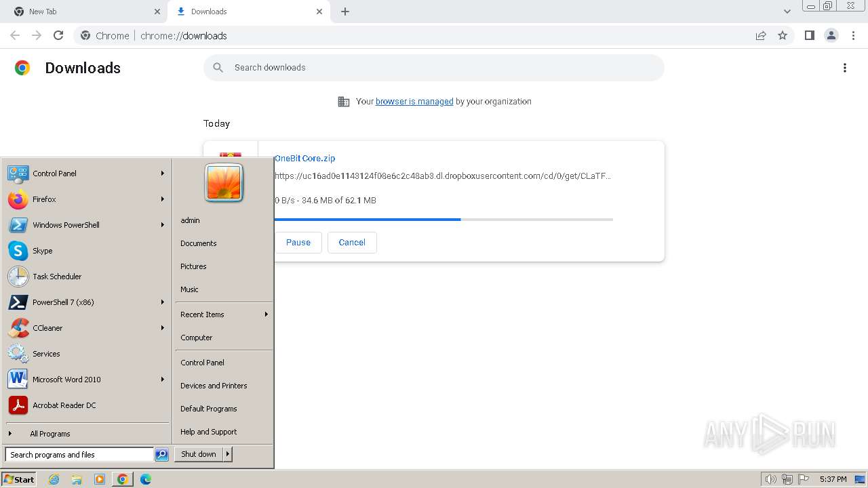
Task: Click the Control Panel icon in Start menu
Action: pos(18,174)
